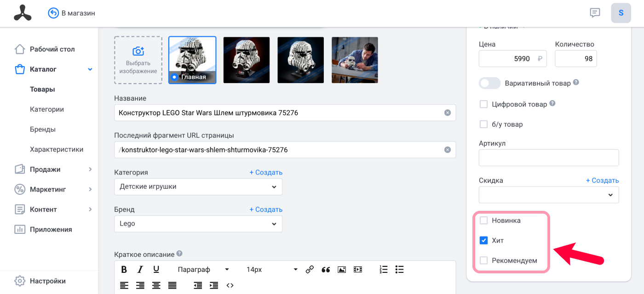Open Характеристики in the sidebar
The width and height of the screenshot is (644, 294).
[57, 149]
